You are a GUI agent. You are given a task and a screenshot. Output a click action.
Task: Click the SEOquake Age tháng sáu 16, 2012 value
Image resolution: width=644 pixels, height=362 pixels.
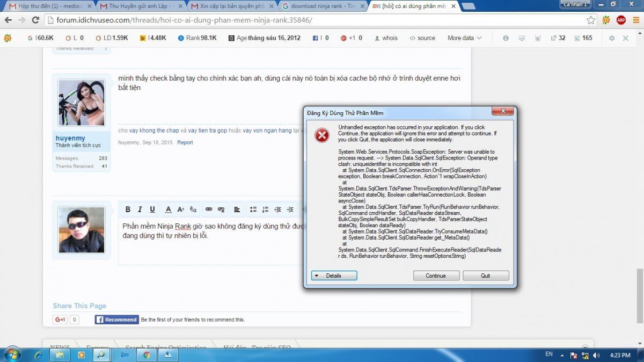(x=264, y=38)
